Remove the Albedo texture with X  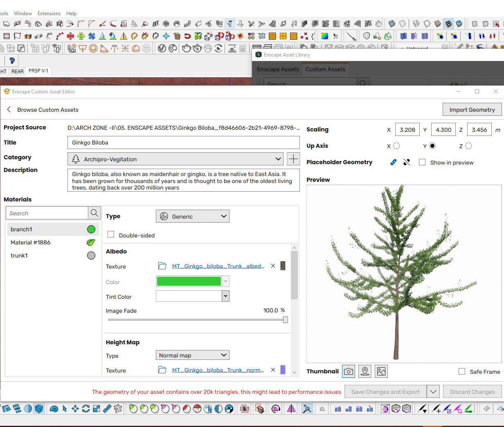pyautogui.click(x=273, y=266)
